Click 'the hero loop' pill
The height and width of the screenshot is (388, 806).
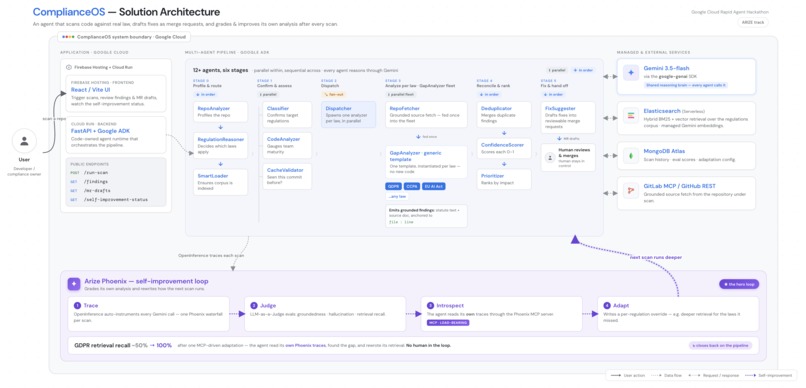(x=739, y=284)
